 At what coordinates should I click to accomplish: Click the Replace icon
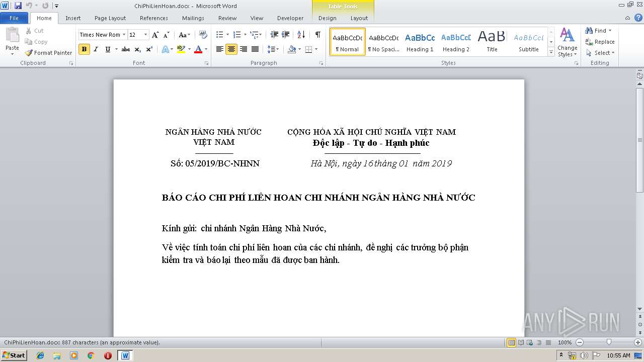pos(589,42)
